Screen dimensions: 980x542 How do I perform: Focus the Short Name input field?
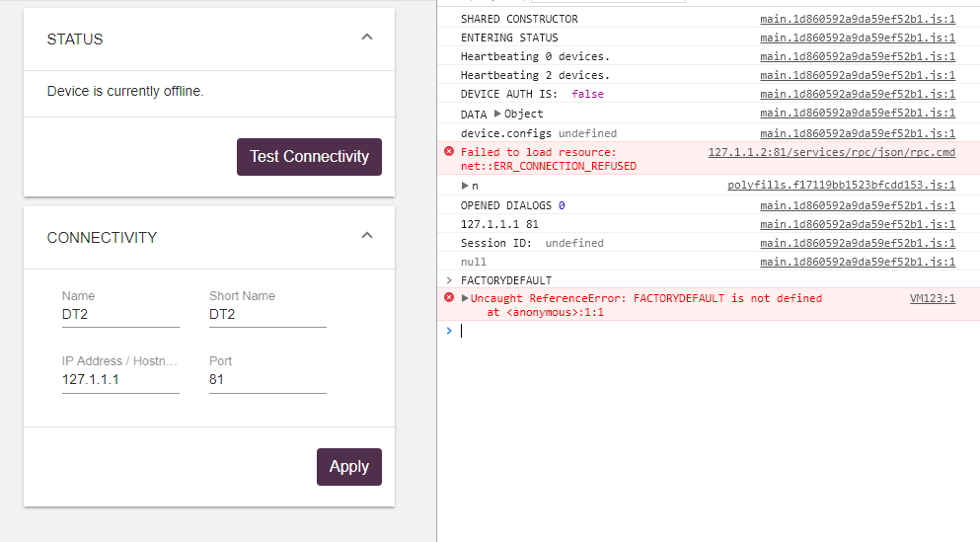click(x=266, y=315)
